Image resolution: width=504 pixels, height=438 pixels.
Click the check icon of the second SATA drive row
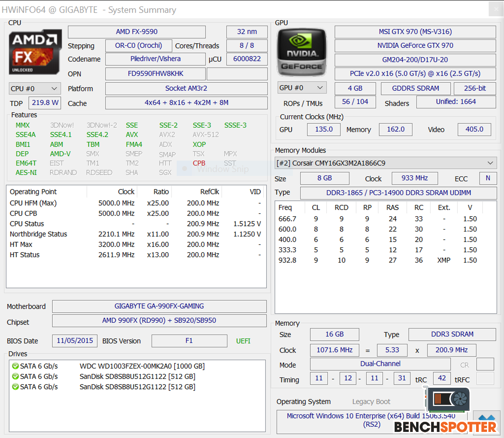pos(15,376)
